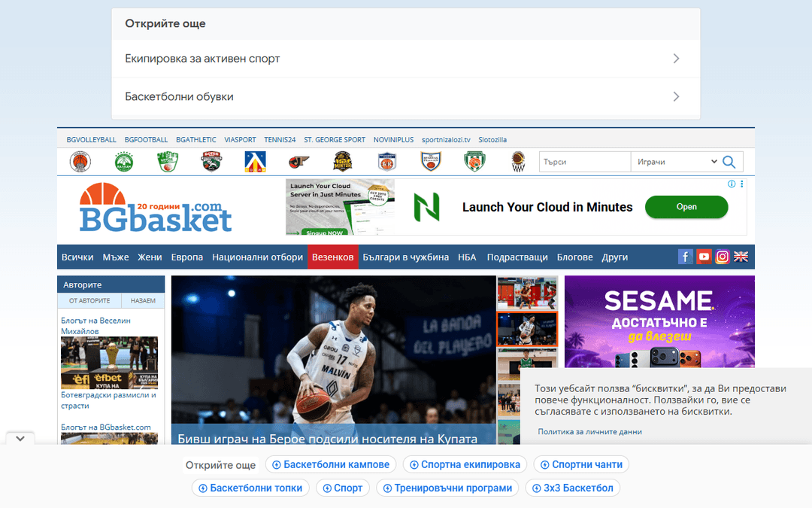Open the НБА menu

point(467,257)
